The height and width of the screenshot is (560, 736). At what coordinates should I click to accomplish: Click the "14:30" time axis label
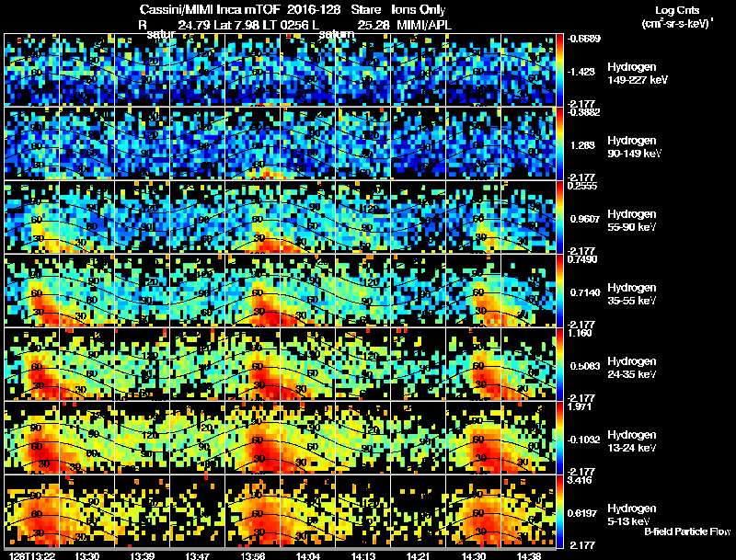474,555
